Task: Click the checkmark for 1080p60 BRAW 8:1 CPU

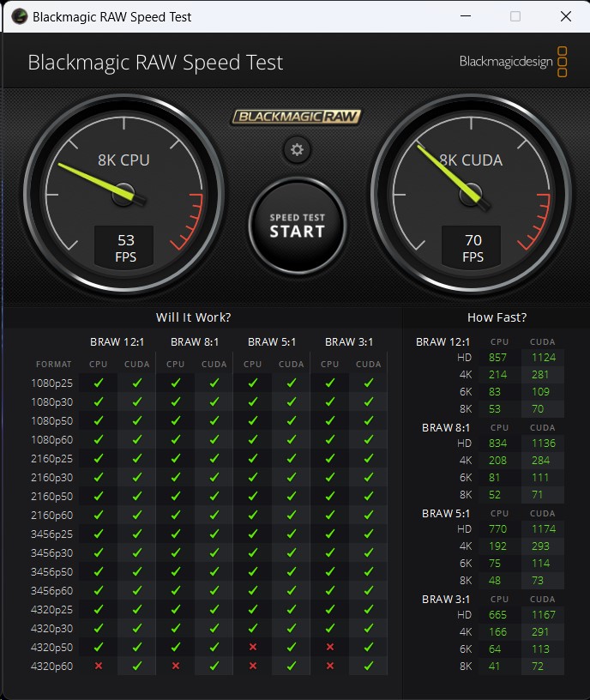Action: (176, 439)
